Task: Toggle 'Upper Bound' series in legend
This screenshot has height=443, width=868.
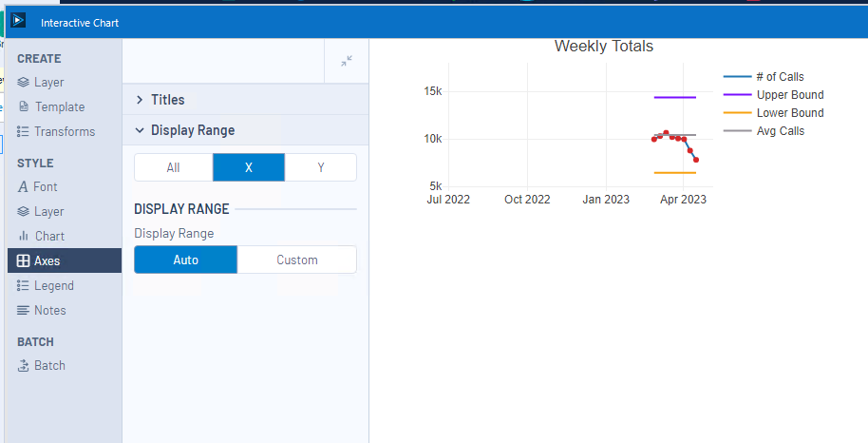Action: point(790,95)
